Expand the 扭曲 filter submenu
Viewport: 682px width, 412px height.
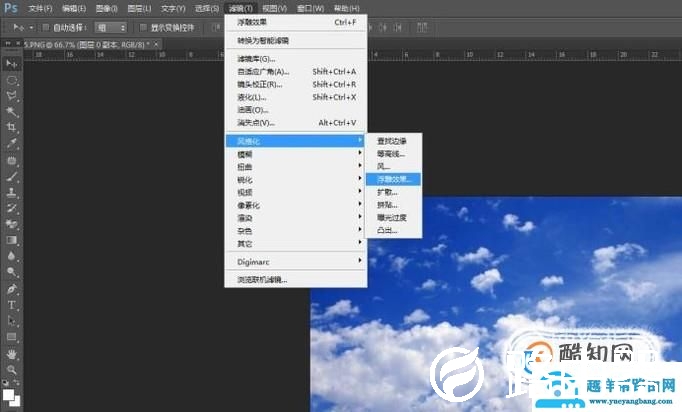pos(296,167)
